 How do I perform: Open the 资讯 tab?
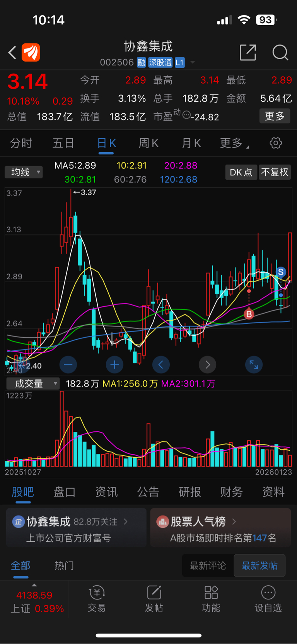click(x=106, y=492)
